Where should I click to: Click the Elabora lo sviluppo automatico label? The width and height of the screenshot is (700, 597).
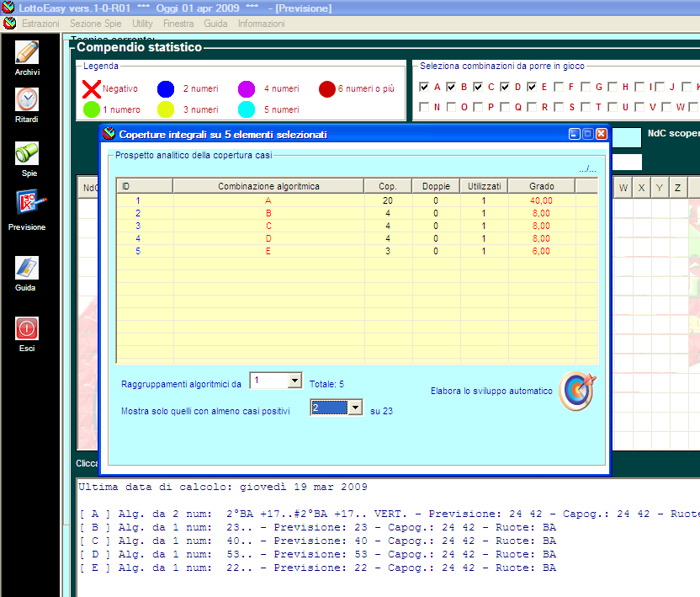(491, 391)
